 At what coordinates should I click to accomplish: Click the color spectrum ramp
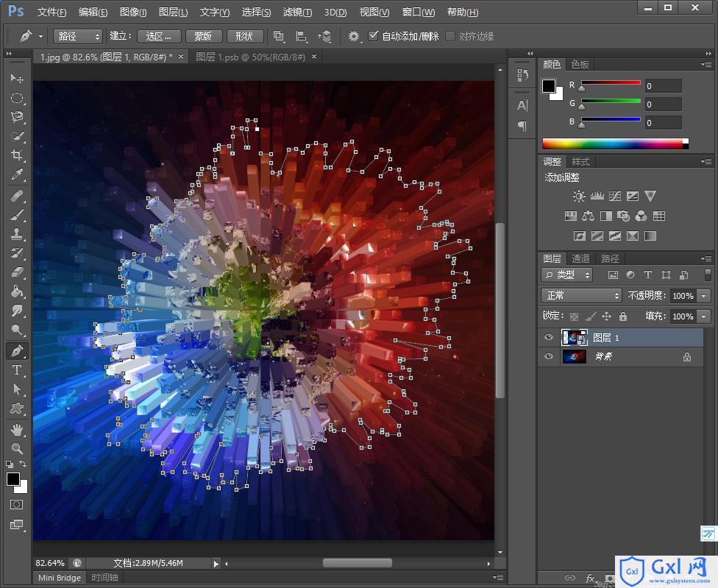point(615,144)
